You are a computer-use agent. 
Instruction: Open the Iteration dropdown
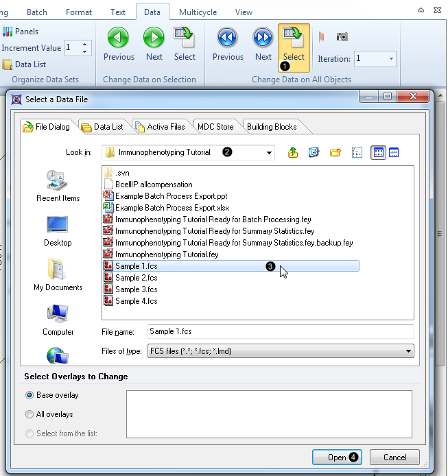coord(391,59)
